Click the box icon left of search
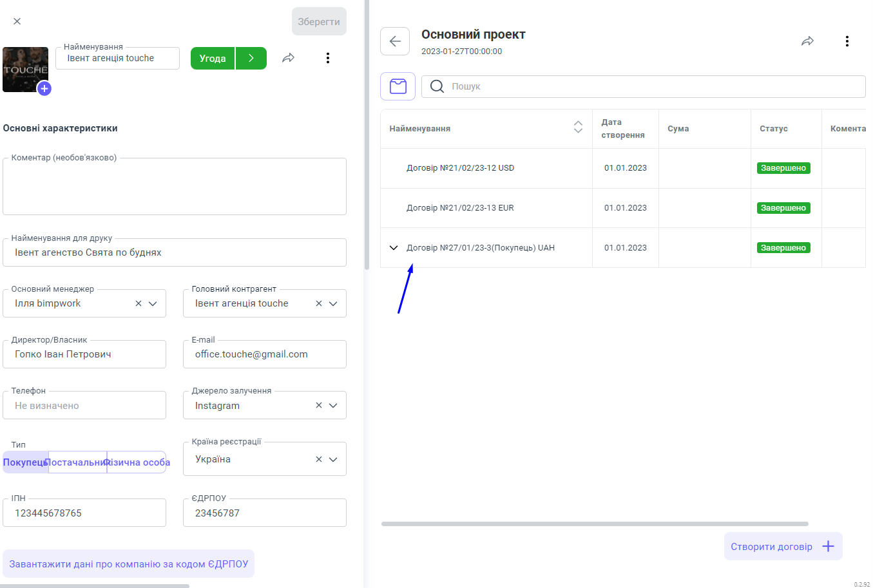 coord(398,86)
